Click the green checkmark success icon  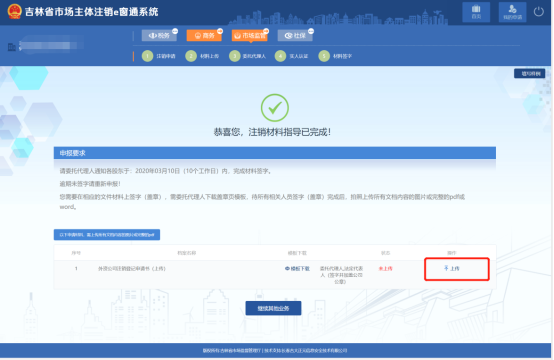[x=275, y=108]
